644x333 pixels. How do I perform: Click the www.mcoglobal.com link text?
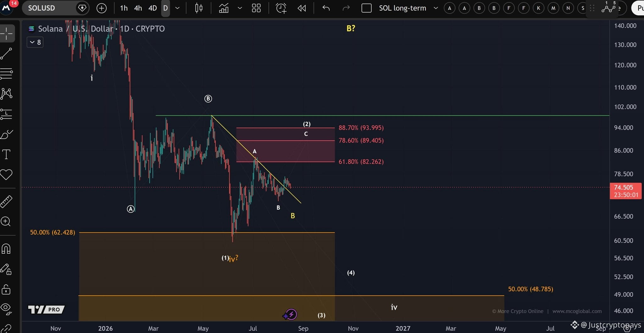pyautogui.click(x=577, y=311)
